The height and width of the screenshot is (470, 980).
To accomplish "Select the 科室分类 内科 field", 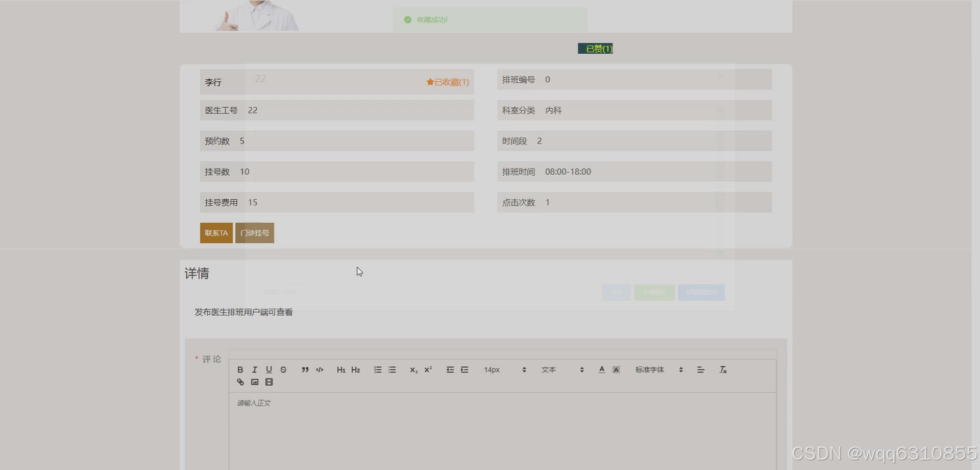I will 634,110.
